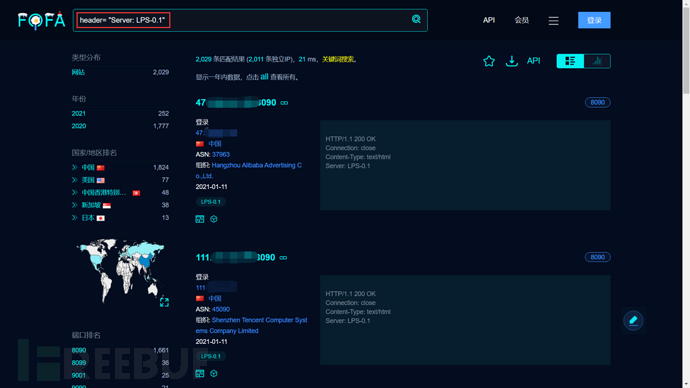
Task: Expand the 中国香港特别 country entry
Action: click(x=74, y=193)
